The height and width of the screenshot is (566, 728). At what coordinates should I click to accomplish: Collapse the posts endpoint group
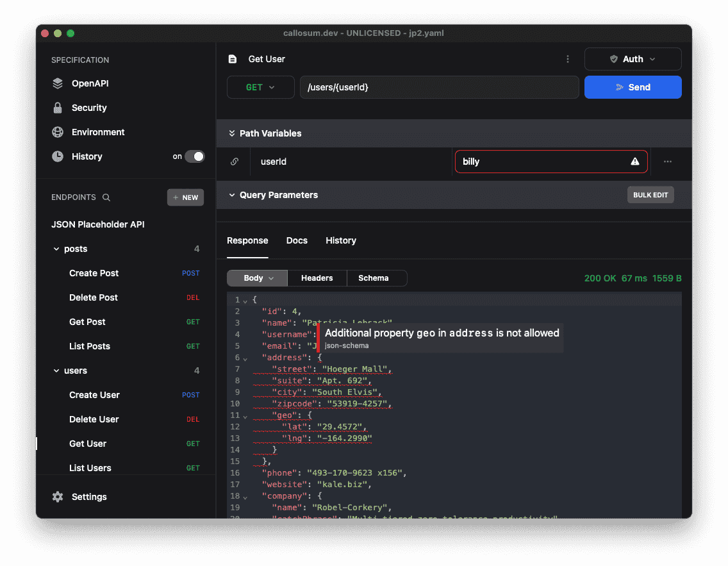[56, 249]
